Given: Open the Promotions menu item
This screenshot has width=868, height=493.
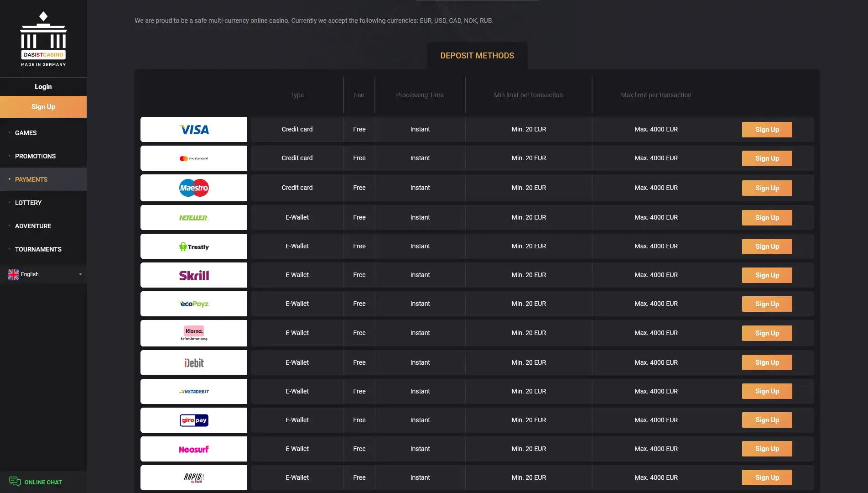Looking at the screenshot, I should [x=35, y=156].
